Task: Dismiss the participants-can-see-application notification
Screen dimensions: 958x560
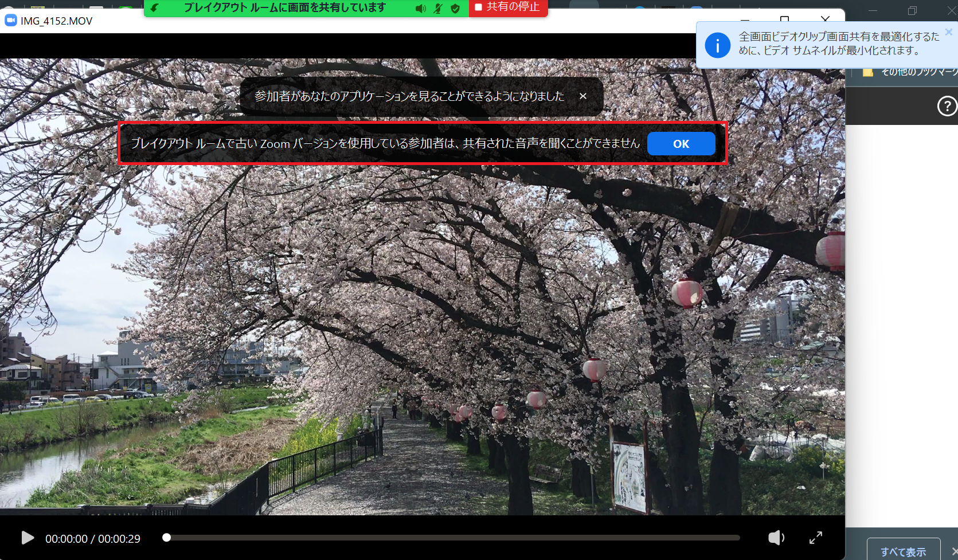Action: 582,96
